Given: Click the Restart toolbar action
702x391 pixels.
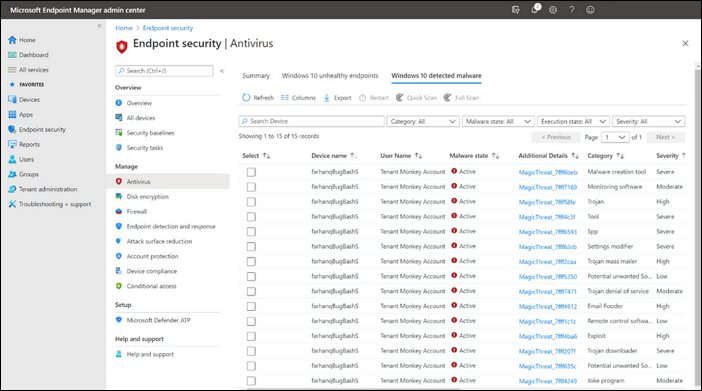Looking at the screenshot, I should (x=374, y=98).
